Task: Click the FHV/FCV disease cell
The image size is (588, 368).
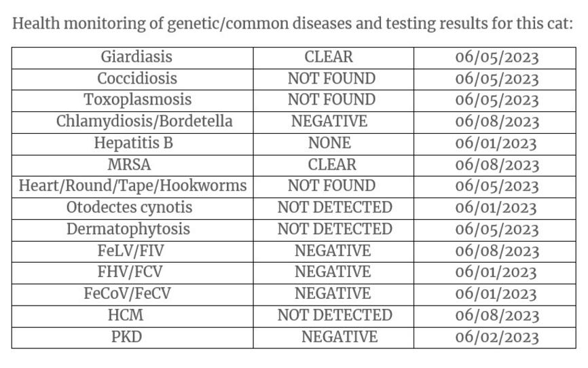Action: (132, 272)
